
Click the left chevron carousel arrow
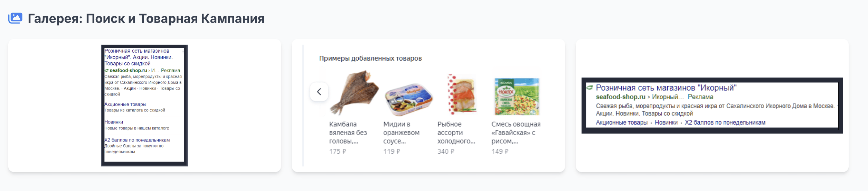coord(319,92)
